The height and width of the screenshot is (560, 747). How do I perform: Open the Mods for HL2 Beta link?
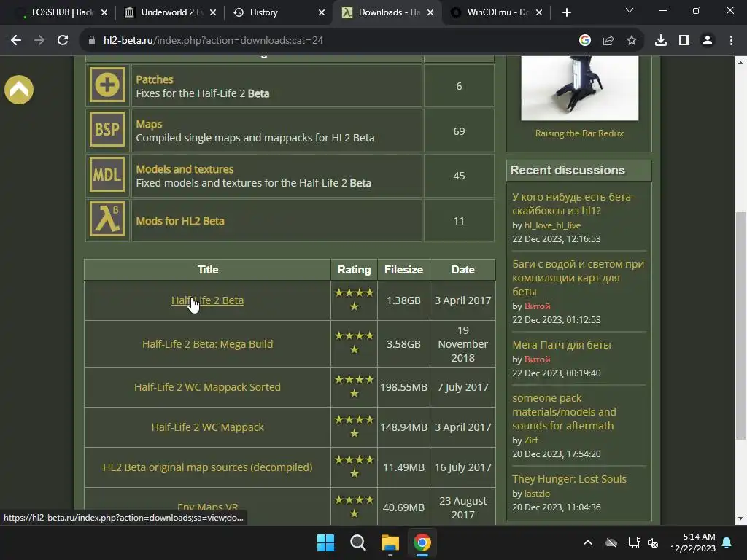[180, 221]
